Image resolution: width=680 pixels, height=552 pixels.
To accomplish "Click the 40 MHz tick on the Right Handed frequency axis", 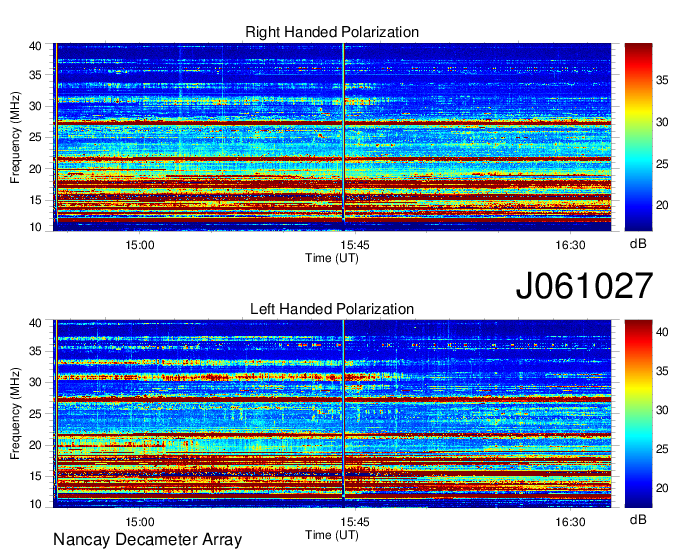I will pyautogui.click(x=35, y=46).
